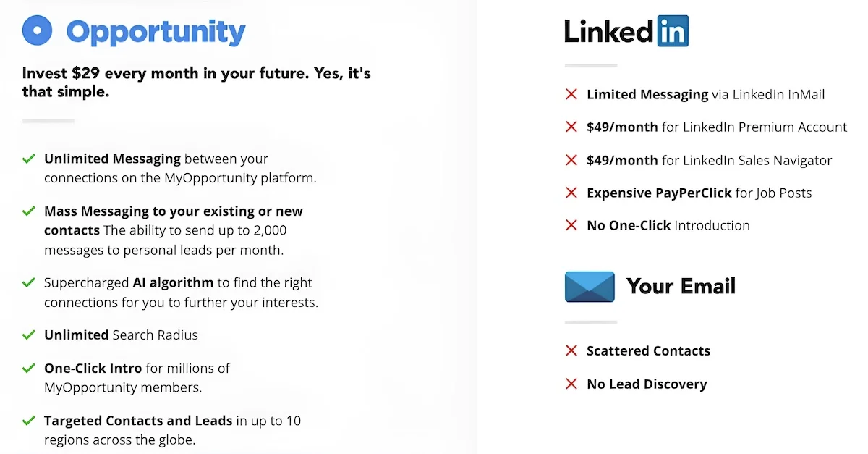Click the green checkmark beside Supercharged AI algorithm
Viewport: 868px width, 454px height.
29,282
